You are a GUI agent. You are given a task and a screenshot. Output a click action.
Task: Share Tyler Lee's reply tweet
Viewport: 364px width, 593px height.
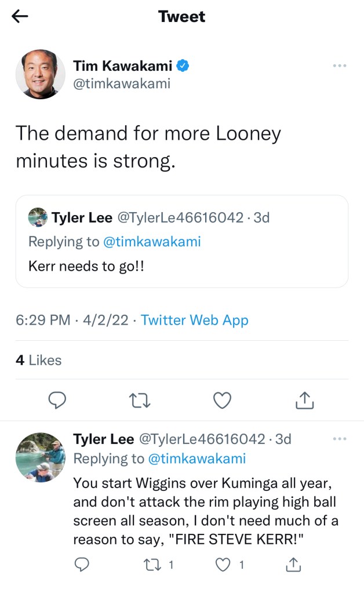(x=293, y=564)
